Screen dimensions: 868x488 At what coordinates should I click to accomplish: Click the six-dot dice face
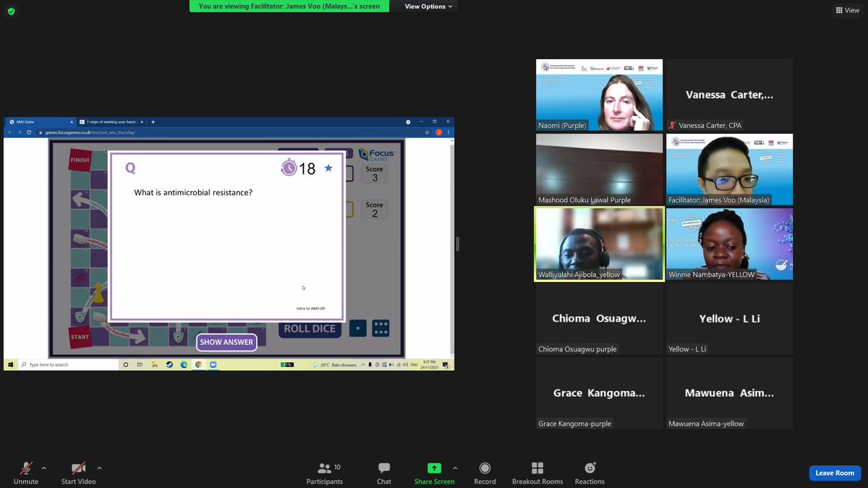coord(380,328)
